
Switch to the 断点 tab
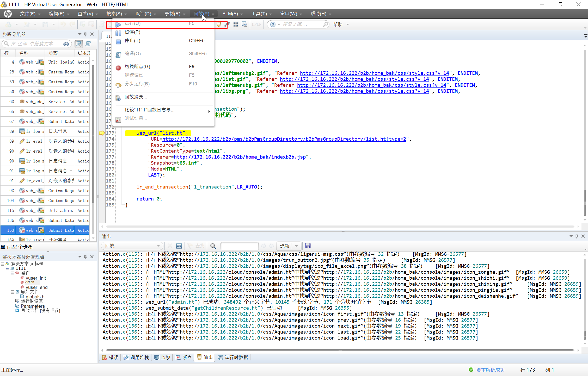[x=183, y=358]
